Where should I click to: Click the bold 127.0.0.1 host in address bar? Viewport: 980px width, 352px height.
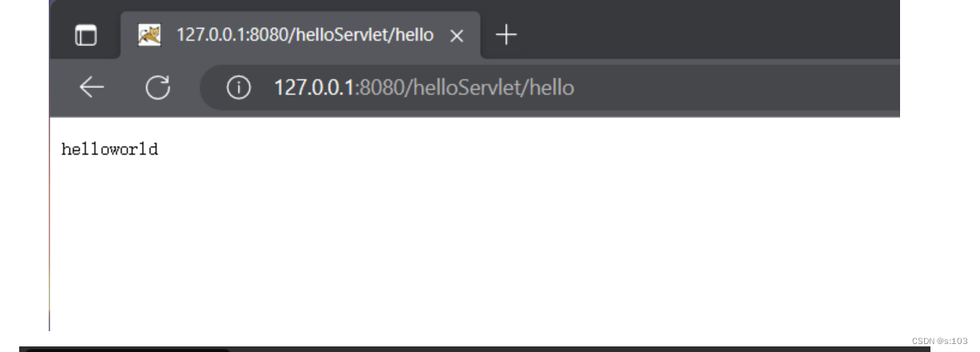(310, 86)
